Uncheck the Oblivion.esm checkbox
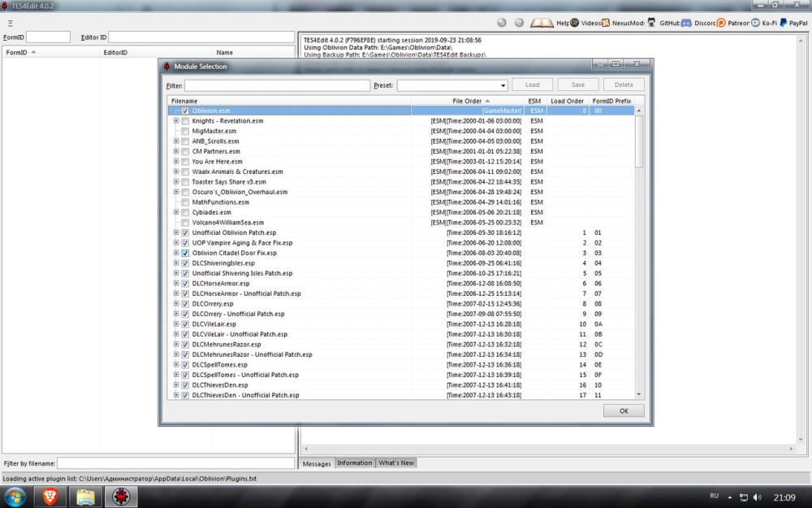 coord(185,111)
